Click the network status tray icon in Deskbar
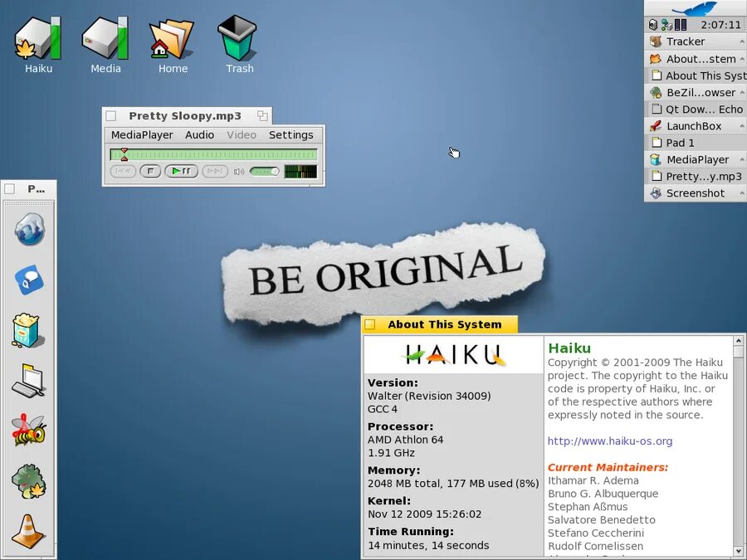 pos(666,25)
